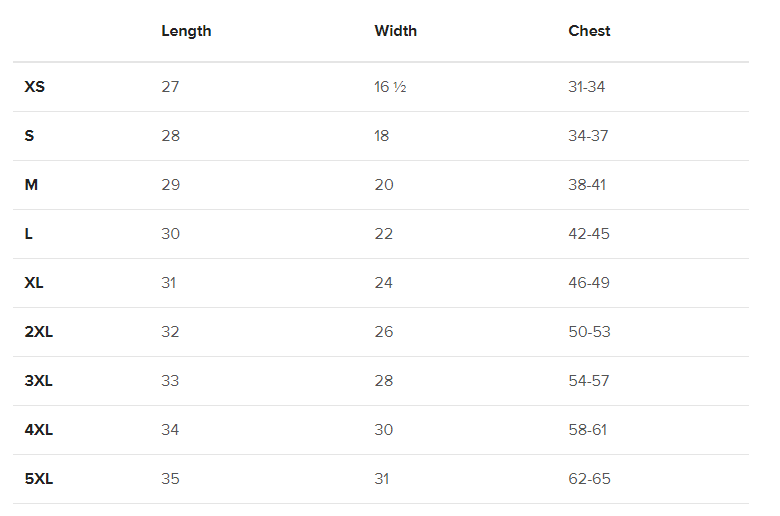Click the XS width value 16 ½
This screenshot has height=516, width=780.
pos(390,87)
